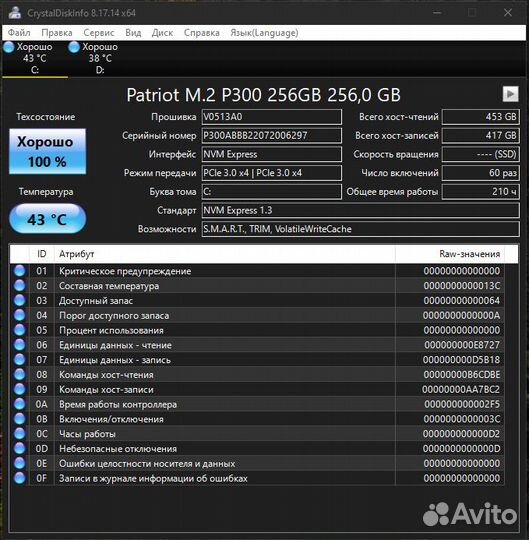Click status orb for Часы работы row
This screenshot has height=540, width=529.
pyautogui.click(x=20, y=434)
